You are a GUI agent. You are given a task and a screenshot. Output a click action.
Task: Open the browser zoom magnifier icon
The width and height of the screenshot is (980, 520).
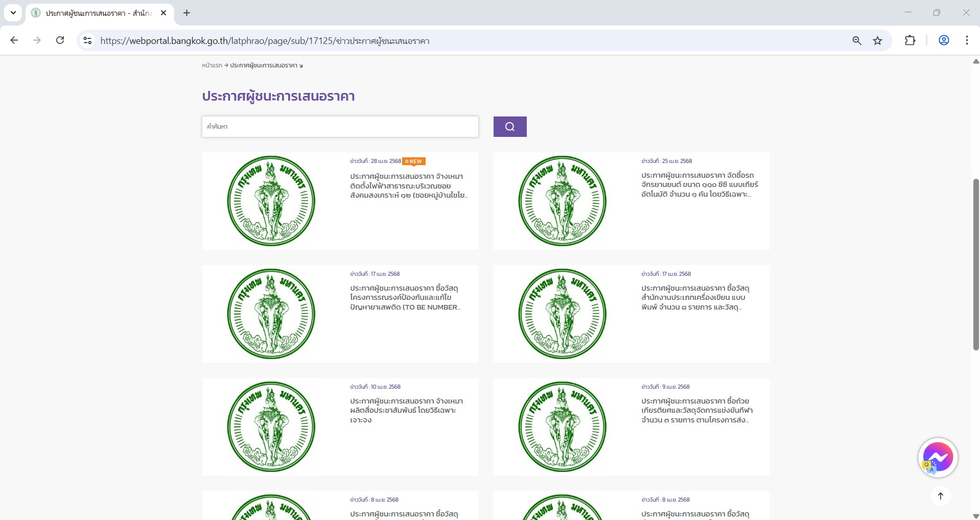(857, 41)
